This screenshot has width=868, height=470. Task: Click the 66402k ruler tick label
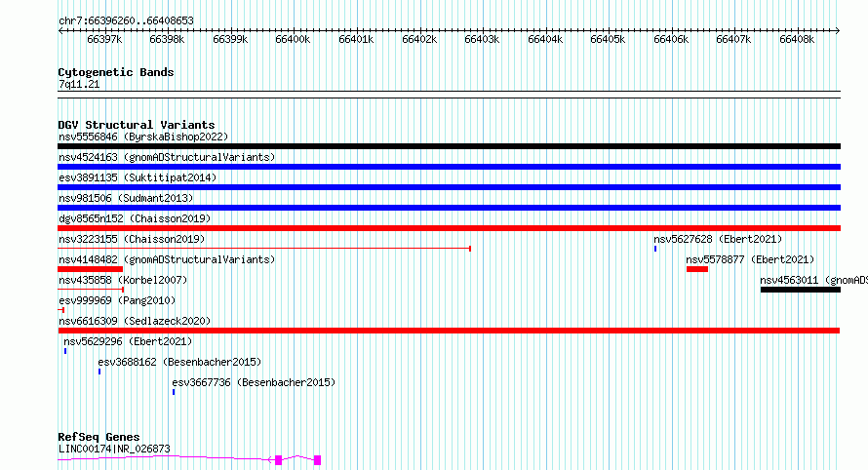pos(419,39)
